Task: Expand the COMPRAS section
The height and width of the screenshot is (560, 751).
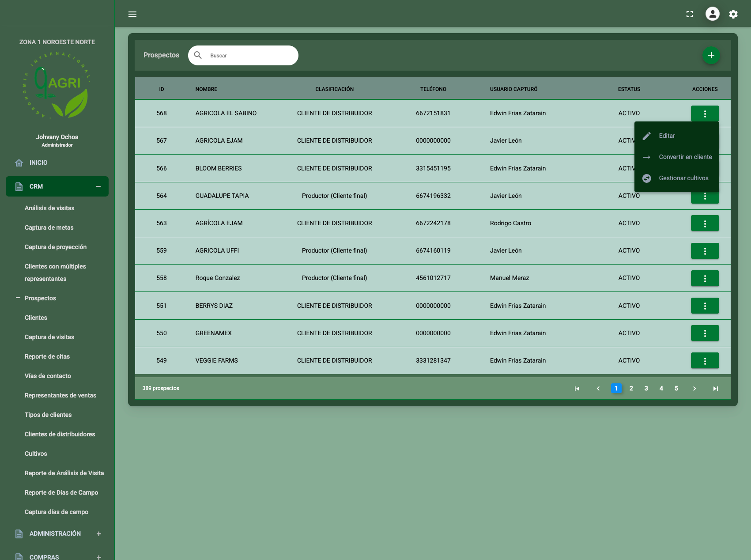Action: [x=98, y=556]
